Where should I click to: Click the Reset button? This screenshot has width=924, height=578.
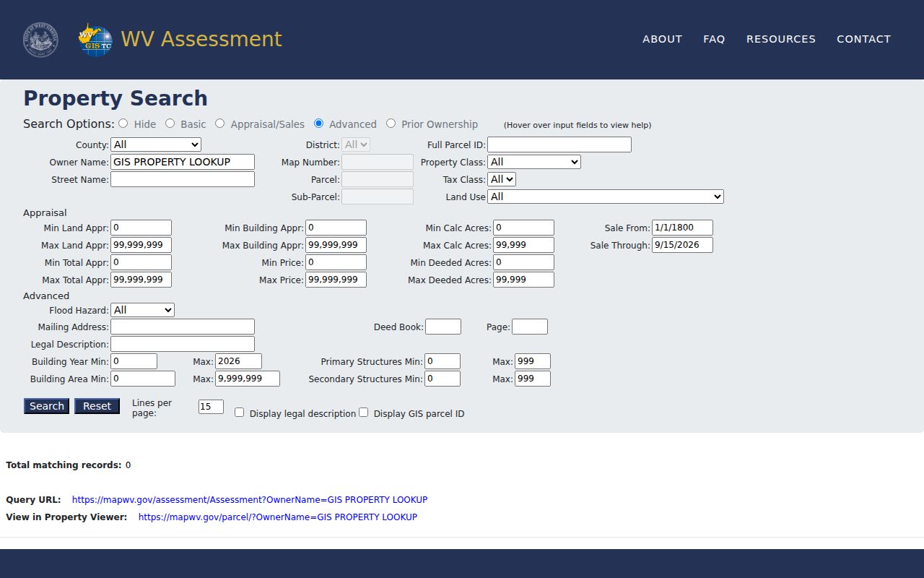coord(97,406)
